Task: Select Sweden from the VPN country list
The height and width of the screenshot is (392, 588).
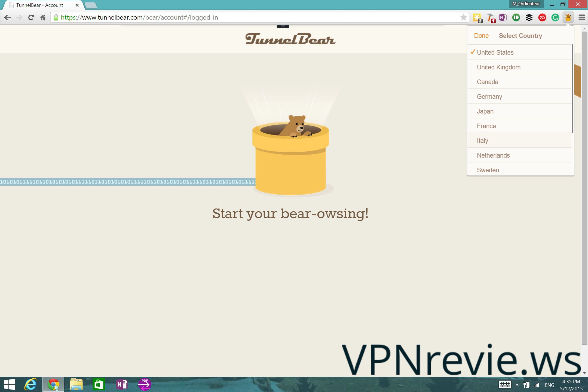Action: [488, 170]
